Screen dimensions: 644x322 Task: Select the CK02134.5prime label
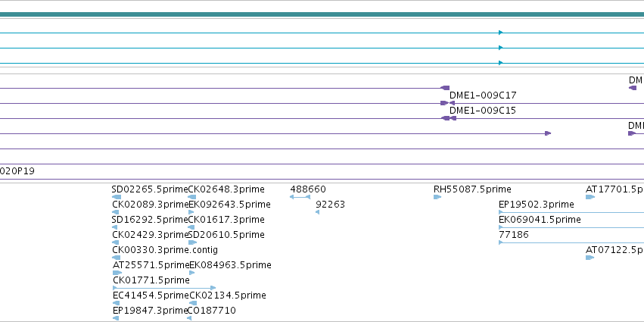pos(228,295)
